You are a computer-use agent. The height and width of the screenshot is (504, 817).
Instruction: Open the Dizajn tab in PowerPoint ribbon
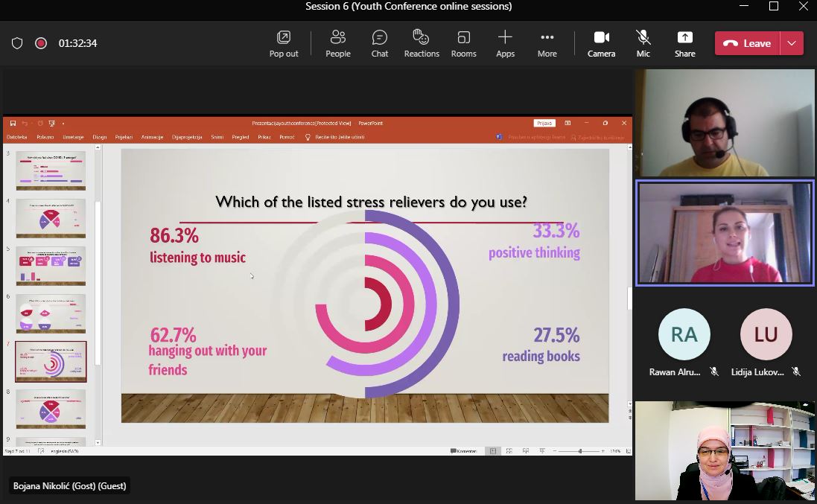click(x=100, y=137)
